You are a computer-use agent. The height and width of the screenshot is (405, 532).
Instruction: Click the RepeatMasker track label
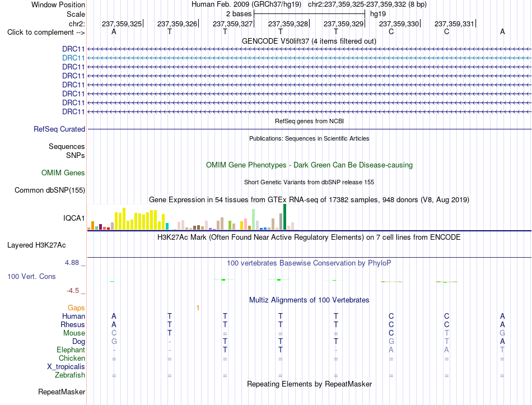pyautogui.click(x=62, y=392)
